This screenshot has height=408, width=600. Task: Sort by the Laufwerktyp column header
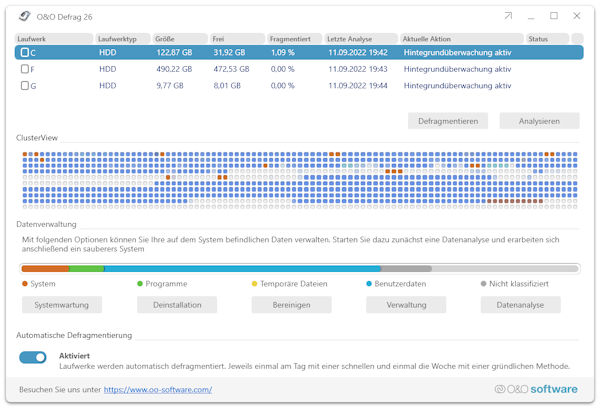tap(122, 39)
